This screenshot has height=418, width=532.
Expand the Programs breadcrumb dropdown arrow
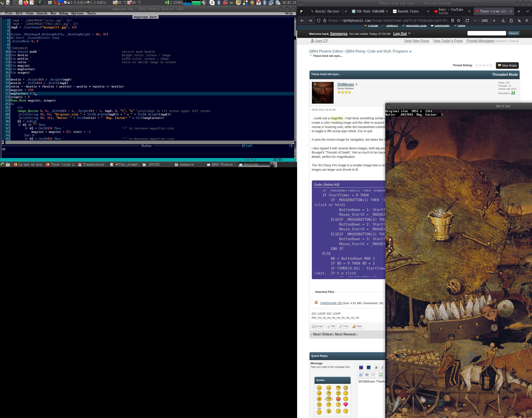point(410,52)
